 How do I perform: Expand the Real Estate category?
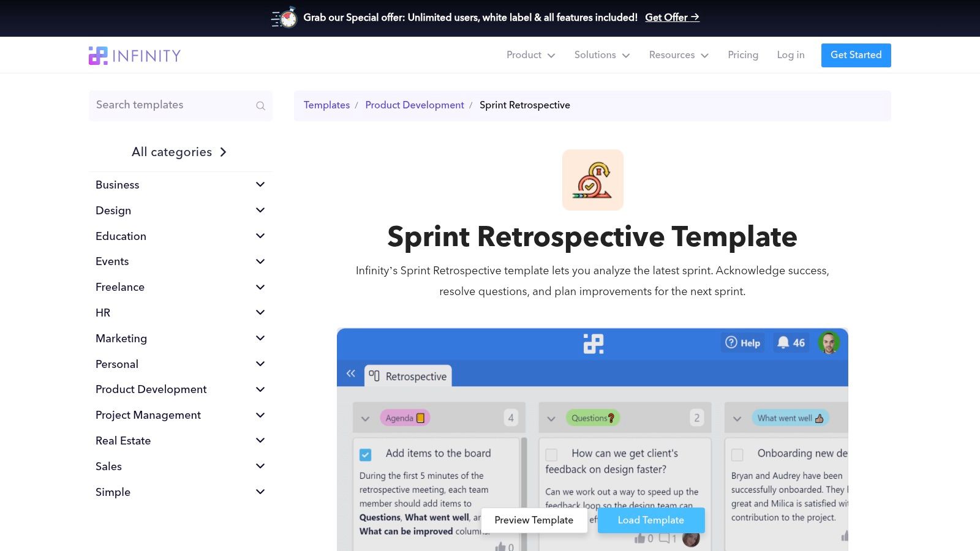point(260,440)
